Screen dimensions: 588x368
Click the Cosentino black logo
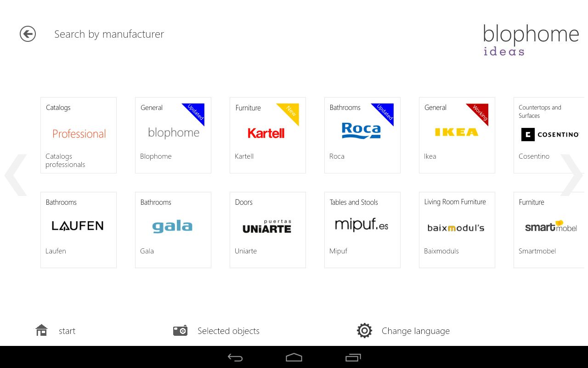[550, 134]
